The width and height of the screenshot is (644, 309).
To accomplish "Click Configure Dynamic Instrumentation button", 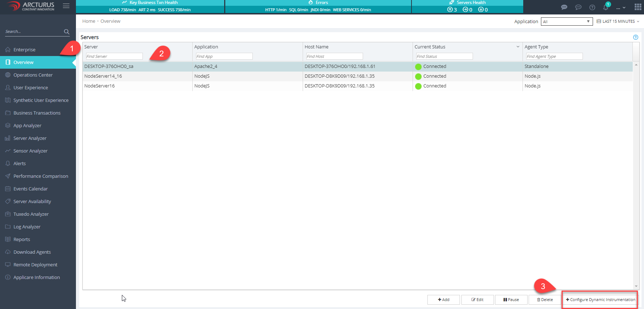I will coord(600,300).
